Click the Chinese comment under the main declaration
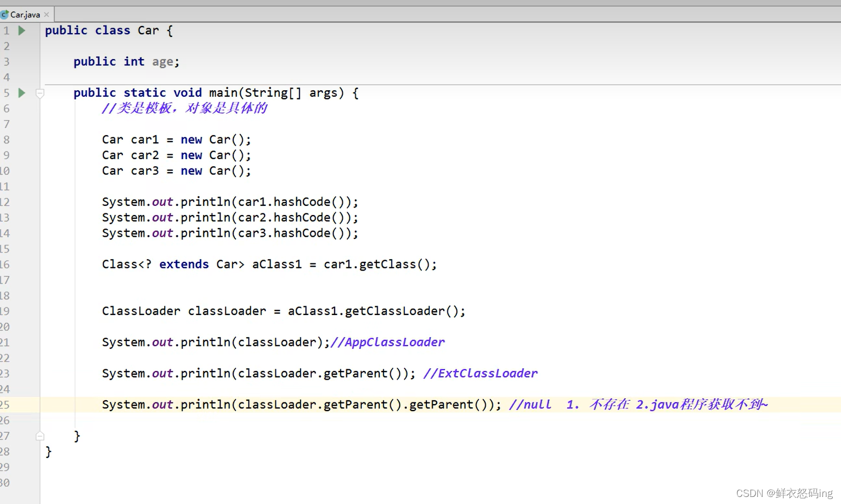The image size is (841, 504). [184, 109]
